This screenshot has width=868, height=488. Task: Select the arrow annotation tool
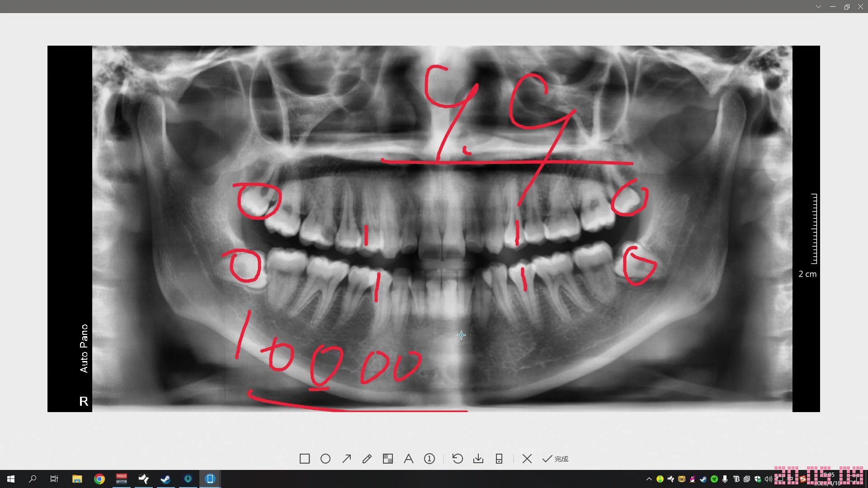[x=346, y=459]
